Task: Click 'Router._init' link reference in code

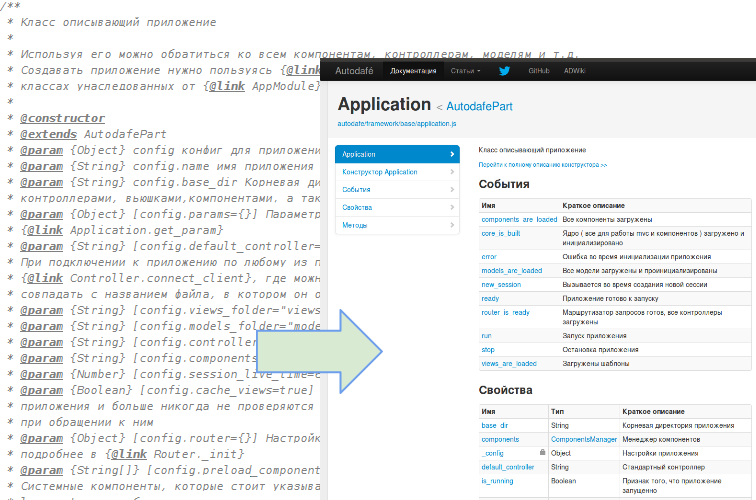Action: coord(195,455)
